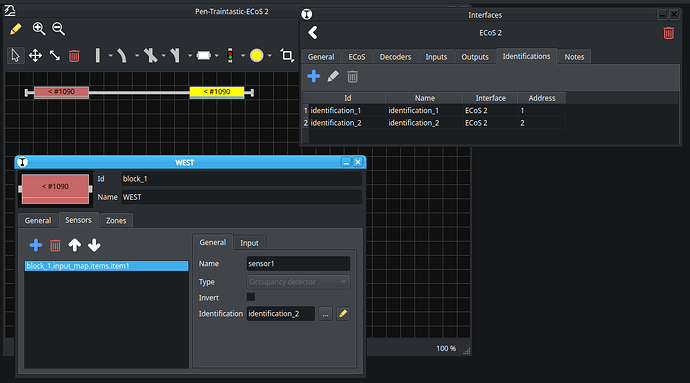Choose the move tile tool
690x383 pixels.
click(35, 55)
